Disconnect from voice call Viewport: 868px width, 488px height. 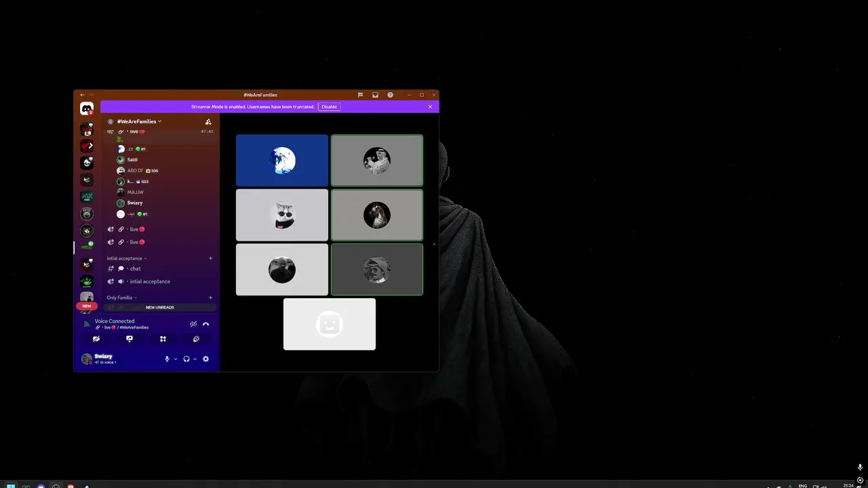coord(205,324)
